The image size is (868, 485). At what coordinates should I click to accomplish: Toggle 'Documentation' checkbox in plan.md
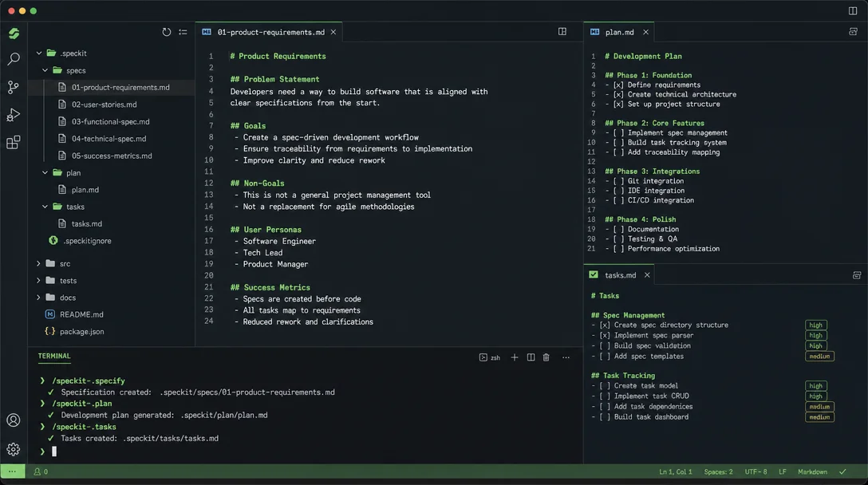click(x=618, y=229)
